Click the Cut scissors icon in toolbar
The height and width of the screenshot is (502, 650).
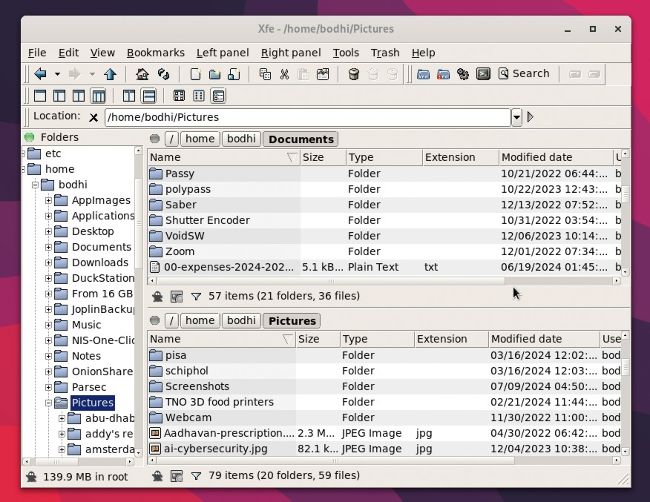285,74
